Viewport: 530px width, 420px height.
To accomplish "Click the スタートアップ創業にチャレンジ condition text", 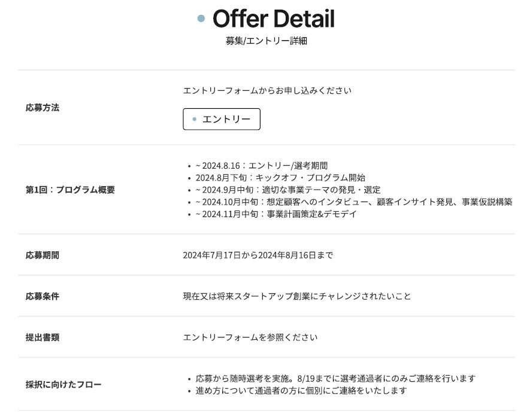I will click(x=297, y=296).
